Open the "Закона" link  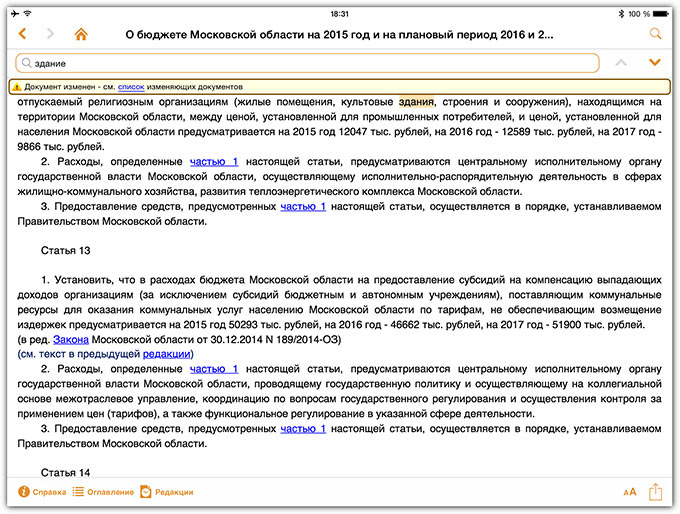[71, 340]
